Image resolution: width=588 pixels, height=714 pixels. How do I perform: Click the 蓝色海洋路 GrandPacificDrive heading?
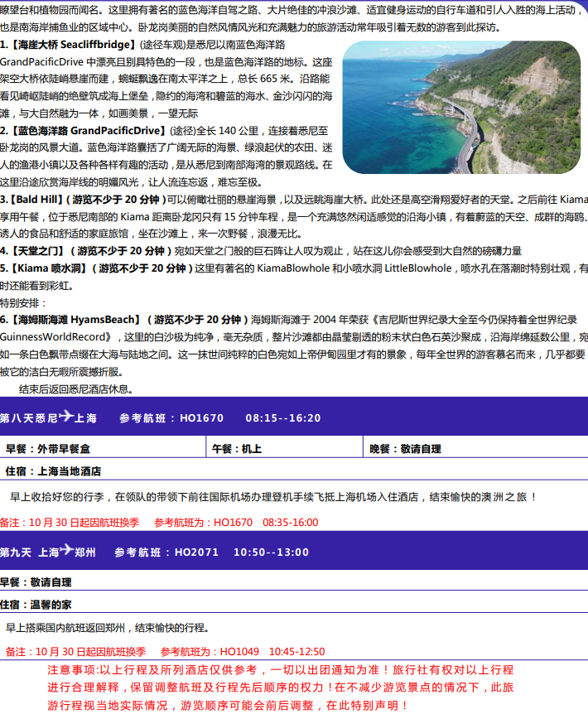[x=83, y=131]
